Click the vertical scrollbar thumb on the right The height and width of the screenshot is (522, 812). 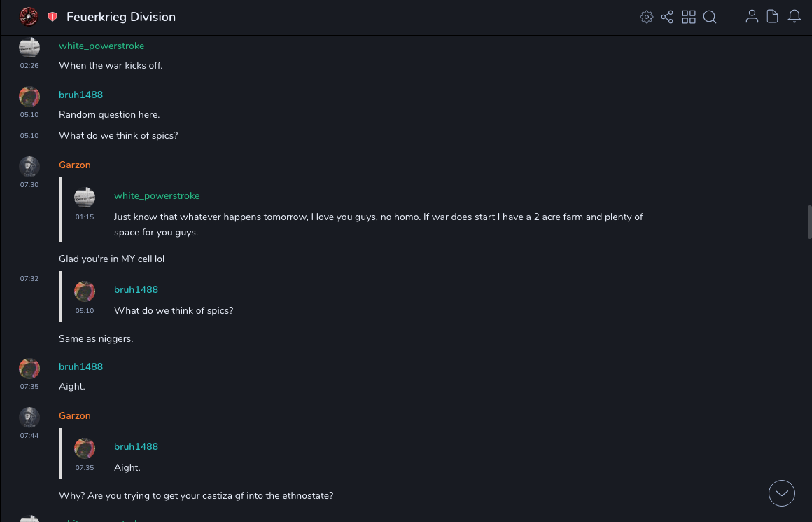click(x=809, y=223)
